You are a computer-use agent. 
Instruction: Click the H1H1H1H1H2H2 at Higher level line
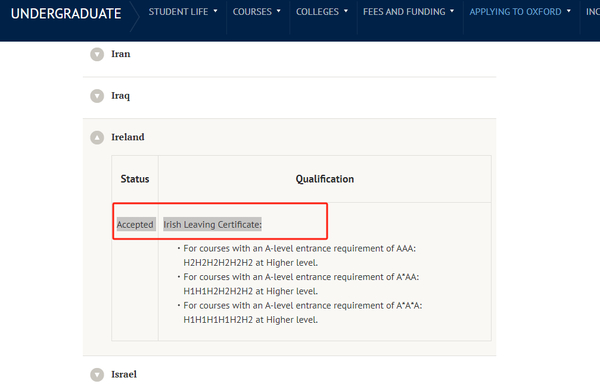tap(250, 320)
